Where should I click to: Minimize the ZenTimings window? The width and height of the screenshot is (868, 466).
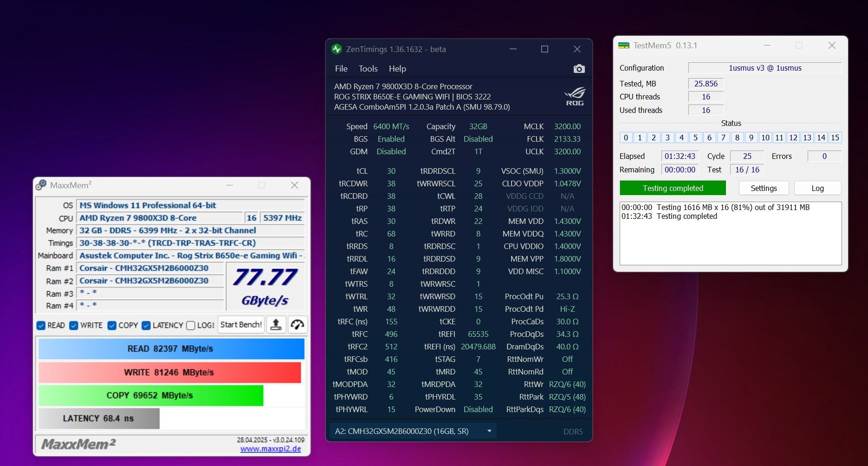coord(513,49)
